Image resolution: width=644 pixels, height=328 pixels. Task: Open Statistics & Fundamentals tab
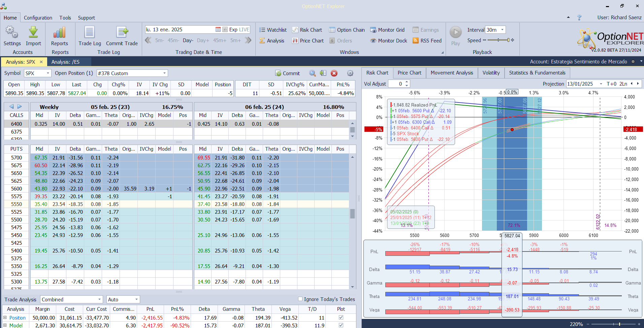tap(537, 73)
